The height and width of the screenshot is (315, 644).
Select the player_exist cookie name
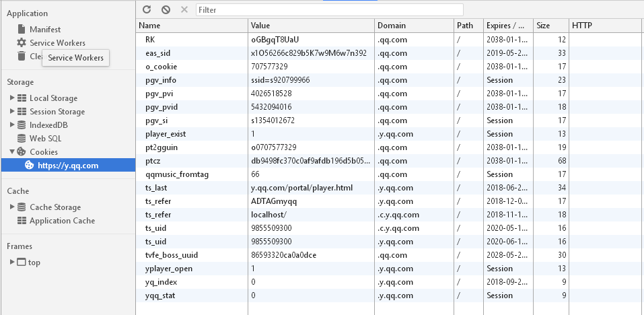(166, 134)
